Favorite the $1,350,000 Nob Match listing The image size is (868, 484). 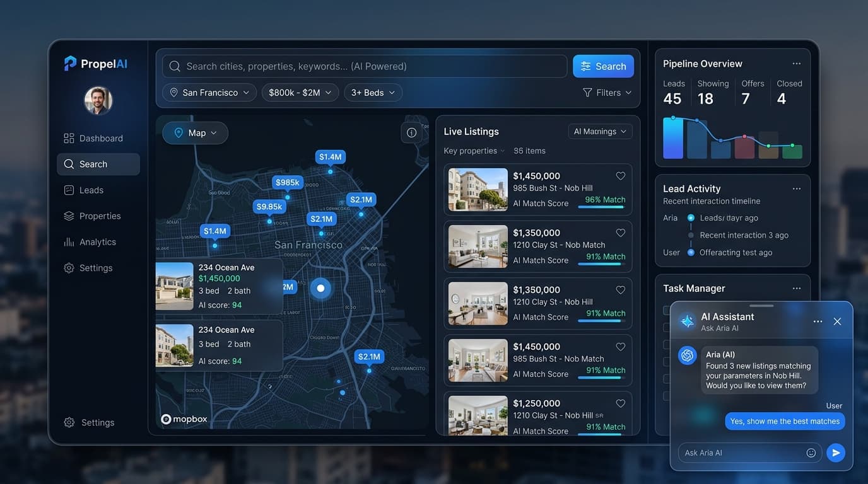[621, 233]
